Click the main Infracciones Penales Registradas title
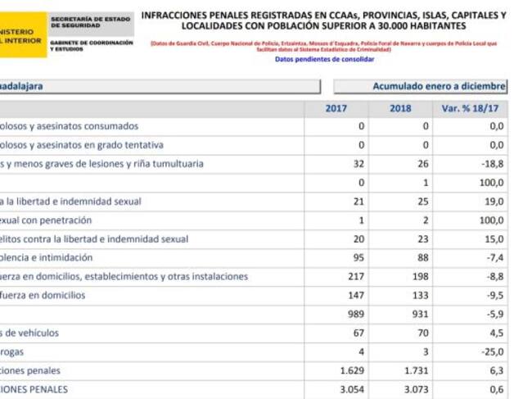Viewport: 532px width, 399px height. (x=324, y=20)
